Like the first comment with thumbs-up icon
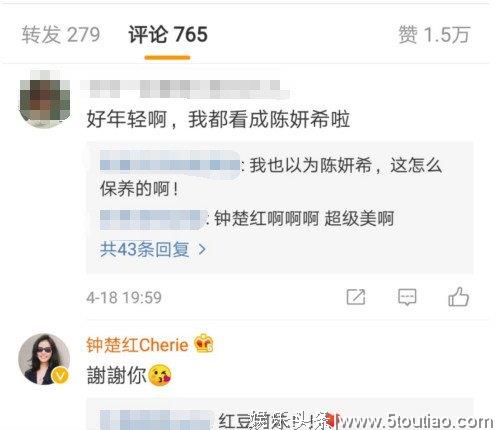 tap(458, 296)
